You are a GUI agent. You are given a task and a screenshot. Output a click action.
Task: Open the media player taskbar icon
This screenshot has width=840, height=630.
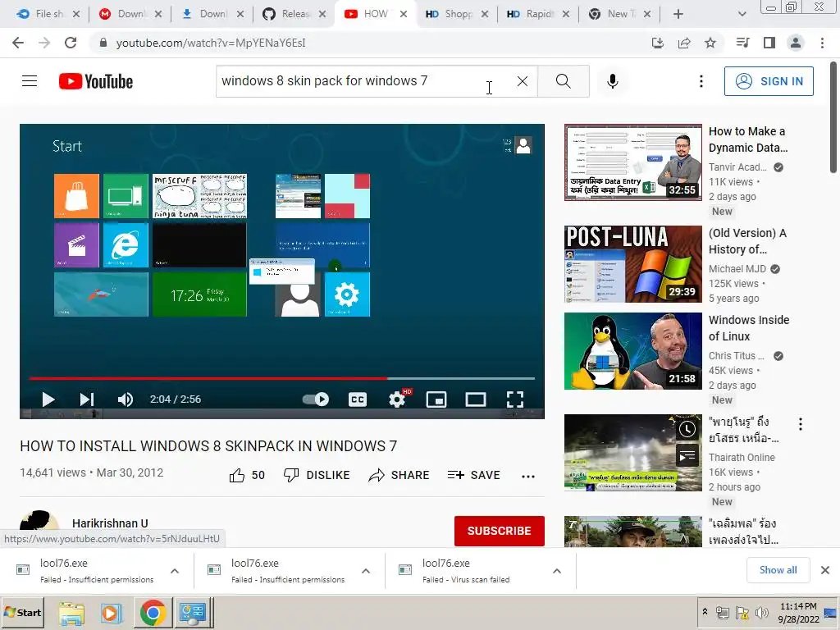[112, 613]
